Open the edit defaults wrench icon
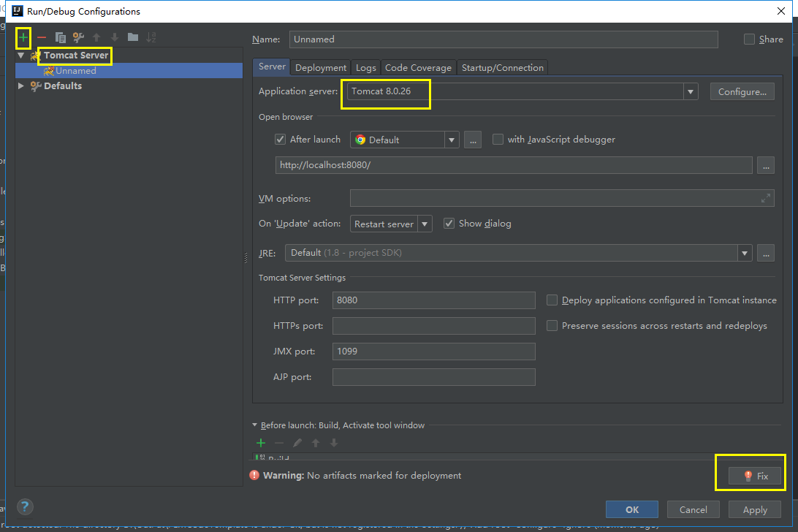Image resolution: width=798 pixels, height=532 pixels. 78,37
